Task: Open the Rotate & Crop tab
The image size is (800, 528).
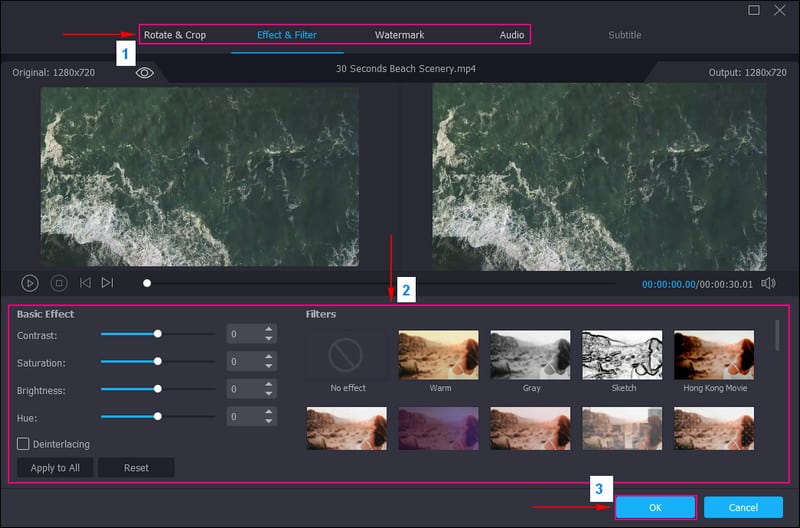Action: [175, 35]
